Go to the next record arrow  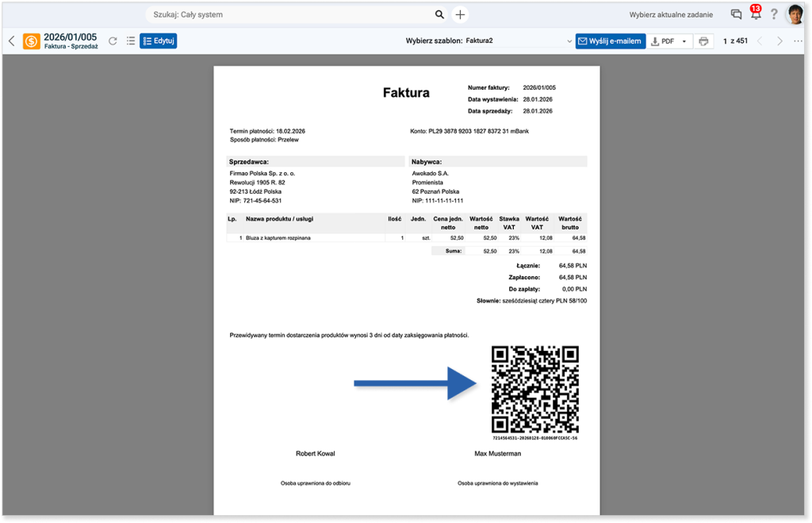tap(779, 41)
